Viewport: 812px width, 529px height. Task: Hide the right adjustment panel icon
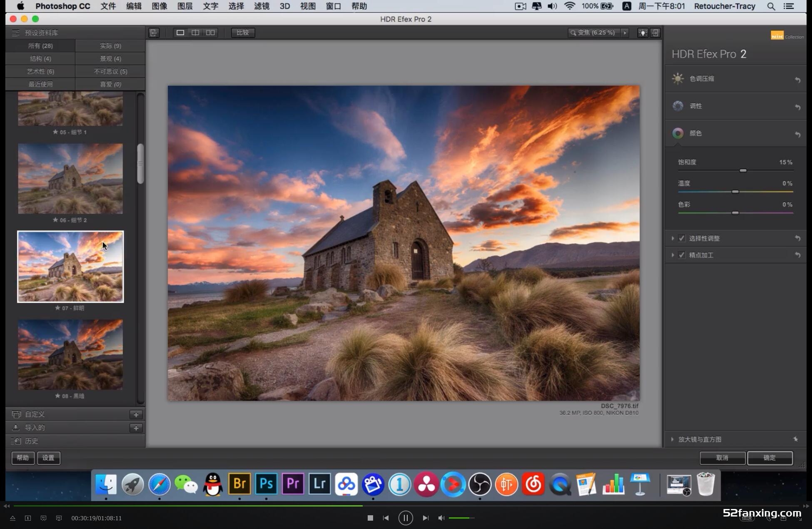coord(655,32)
